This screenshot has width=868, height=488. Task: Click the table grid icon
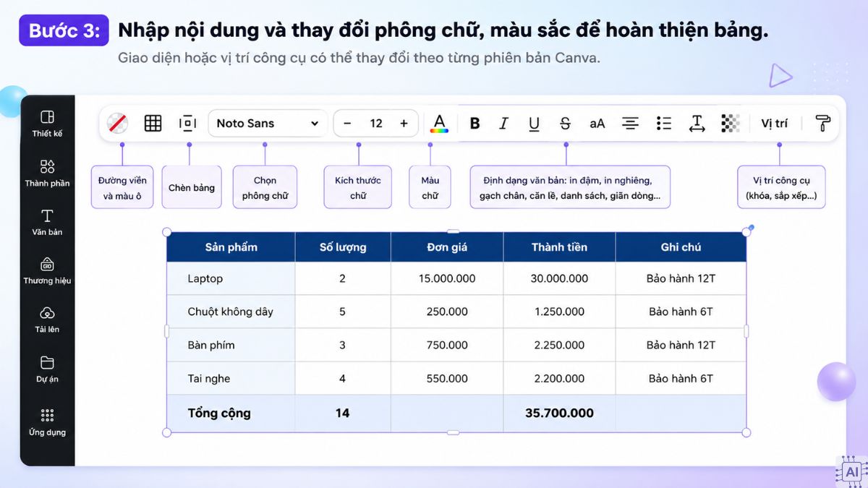coord(153,124)
